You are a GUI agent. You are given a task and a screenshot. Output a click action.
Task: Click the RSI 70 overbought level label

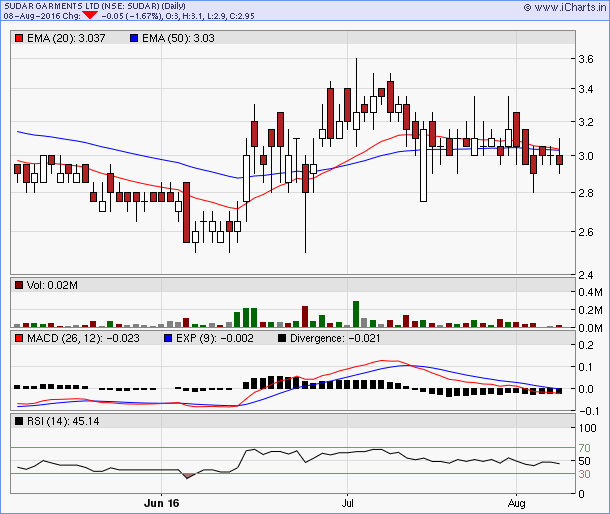click(x=584, y=448)
